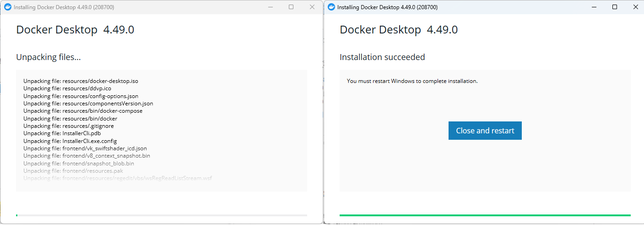Click green completed progress bar in right window

tap(485, 215)
